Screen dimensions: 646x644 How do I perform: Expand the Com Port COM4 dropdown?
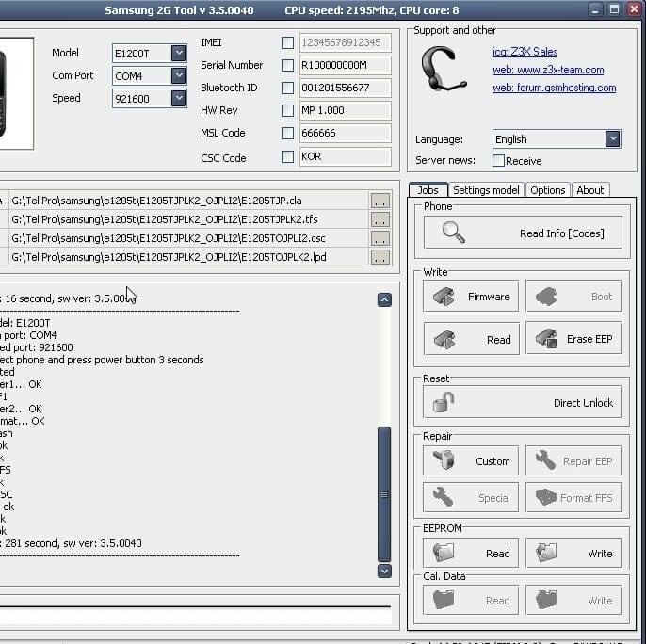tap(178, 76)
